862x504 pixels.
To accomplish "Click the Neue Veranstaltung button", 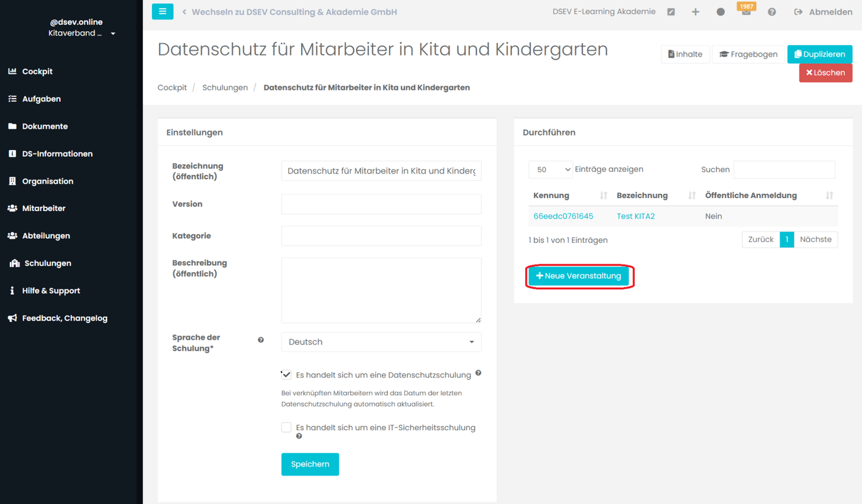I will (x=579, y=276).
